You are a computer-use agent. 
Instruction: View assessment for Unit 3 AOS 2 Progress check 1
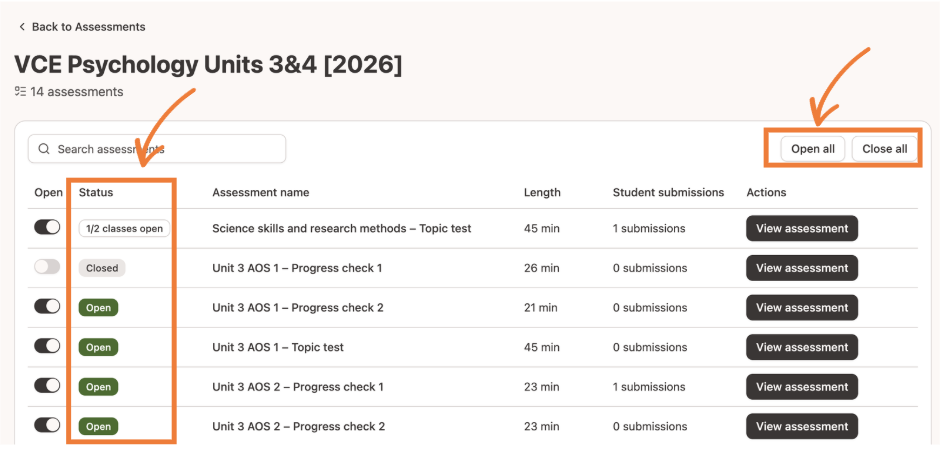(802, 387)
